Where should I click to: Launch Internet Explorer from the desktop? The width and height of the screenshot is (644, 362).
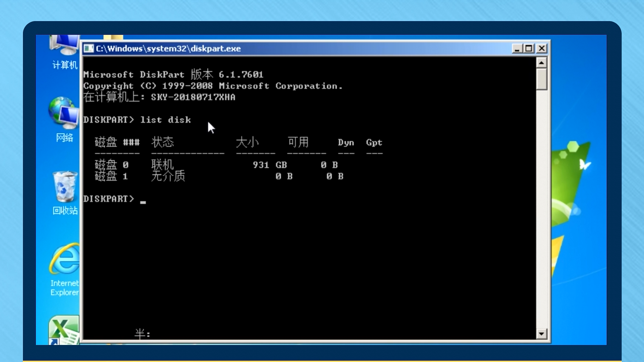point(64,270)
